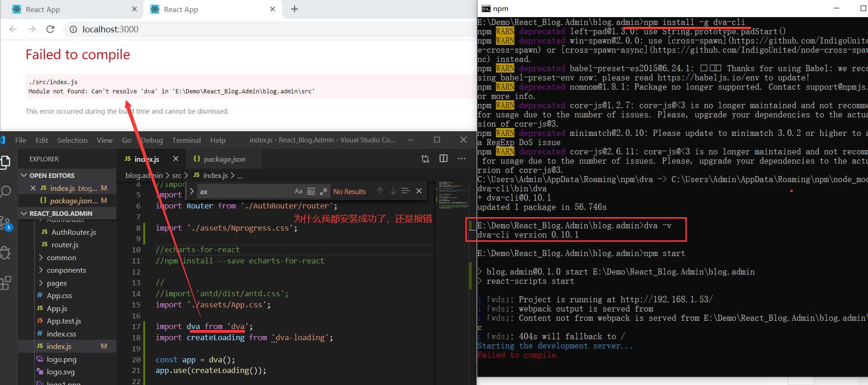View site information icon in address bar

[73, 30]
